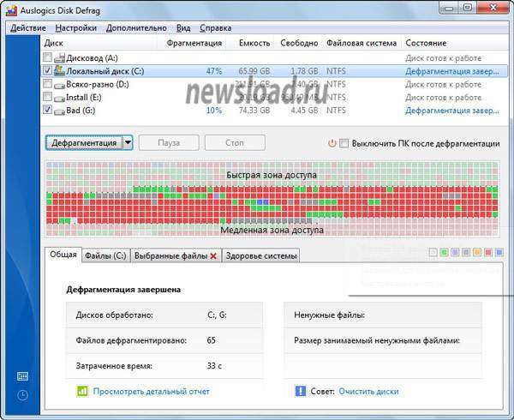514x420 pixels.
Task: Select the Install (E:) row name
Action: click(84, 98)
